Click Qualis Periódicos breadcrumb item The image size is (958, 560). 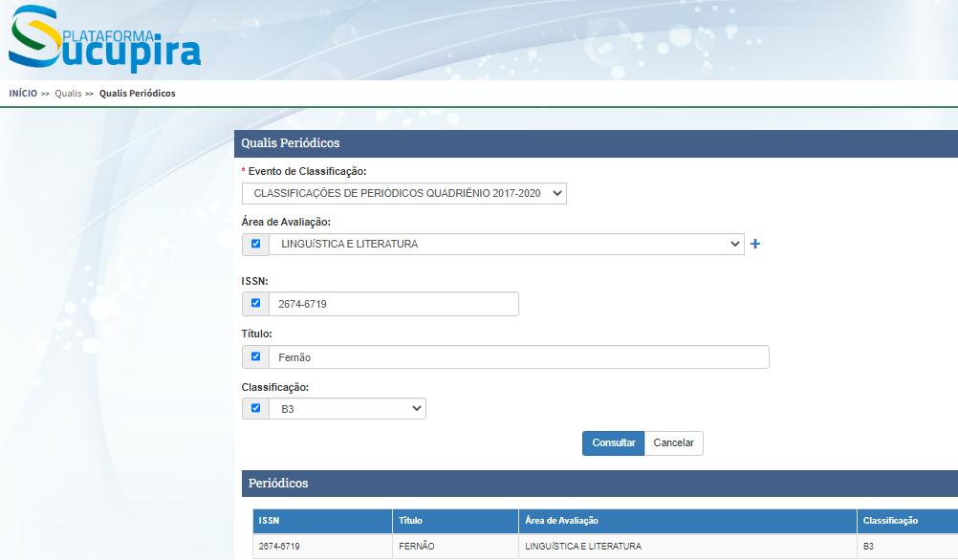coord(138,94)
